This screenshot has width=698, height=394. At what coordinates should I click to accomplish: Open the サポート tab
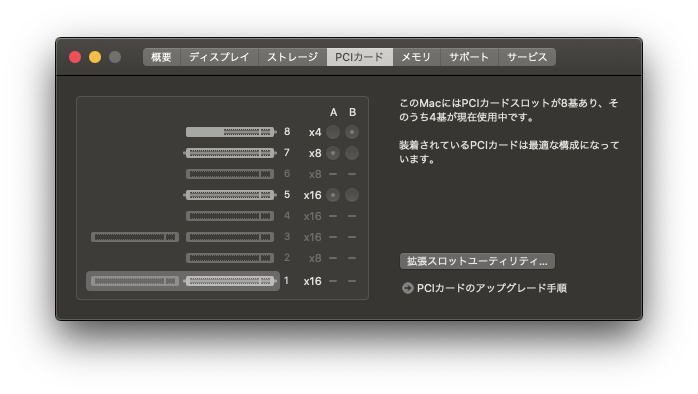[x=469, y=57]
